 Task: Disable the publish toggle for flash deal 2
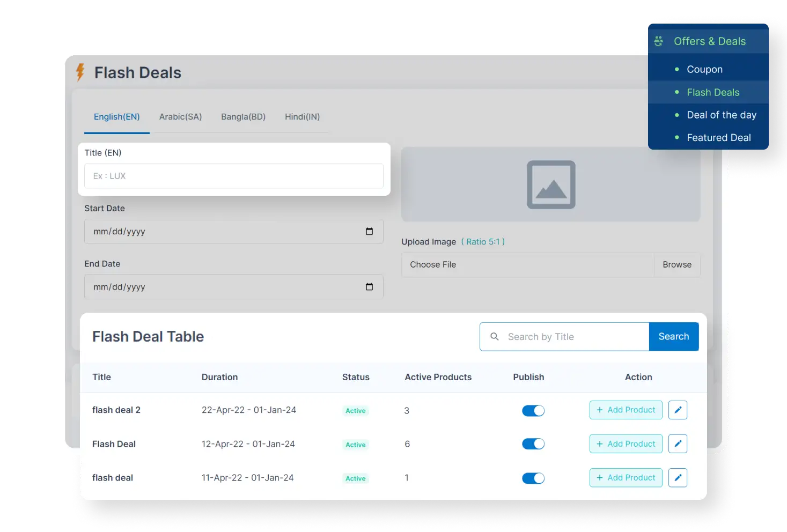533,410
